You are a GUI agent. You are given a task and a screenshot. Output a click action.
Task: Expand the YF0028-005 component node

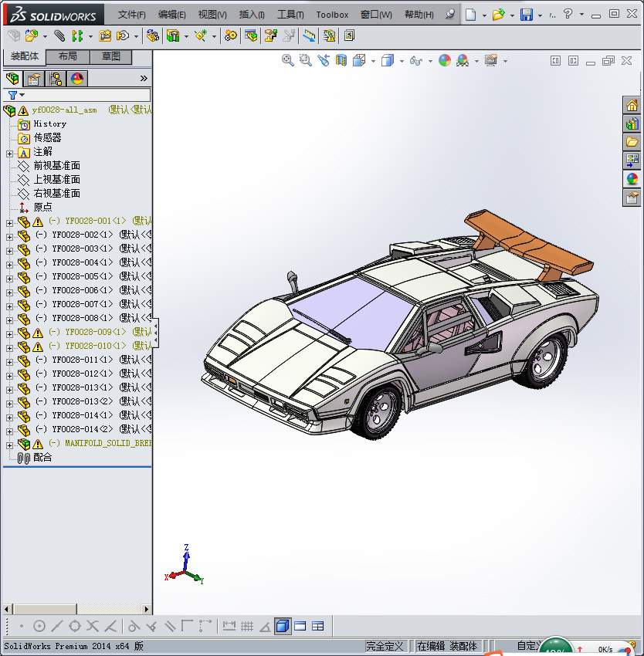tap(9, 277)
